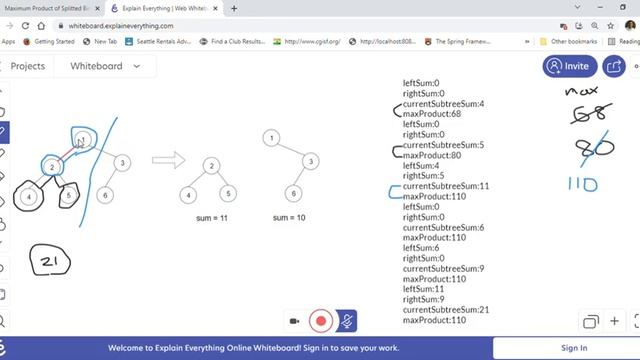
Task: Open the tab search chevron
Action: [578, 7]
